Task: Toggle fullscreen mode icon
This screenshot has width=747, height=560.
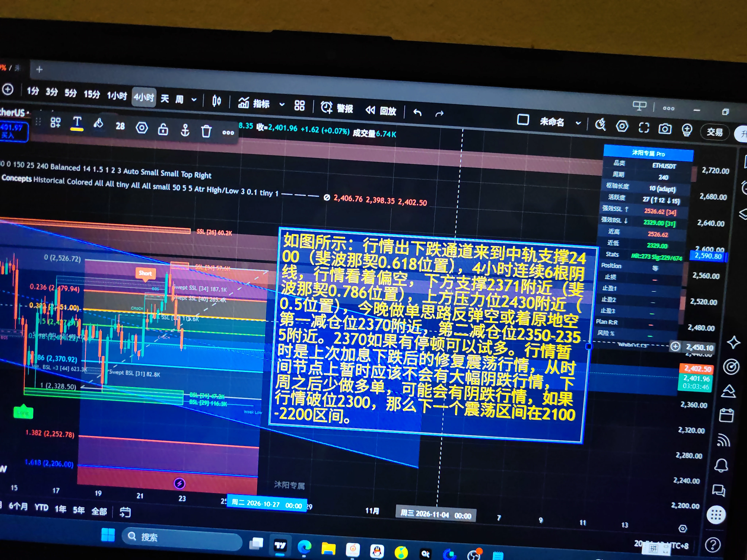Action: [x=644, y=128]
